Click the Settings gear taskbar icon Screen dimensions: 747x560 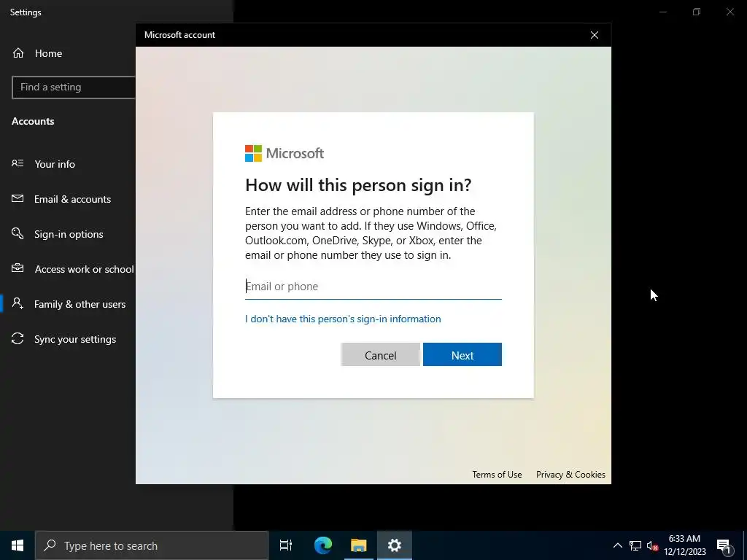(x=395, y=545)
